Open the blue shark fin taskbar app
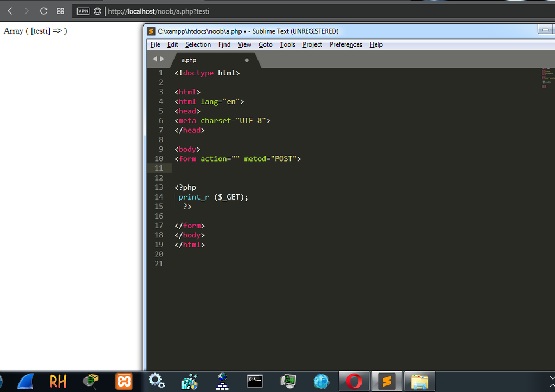Screen dimensions: 555x392 [25, 381]
